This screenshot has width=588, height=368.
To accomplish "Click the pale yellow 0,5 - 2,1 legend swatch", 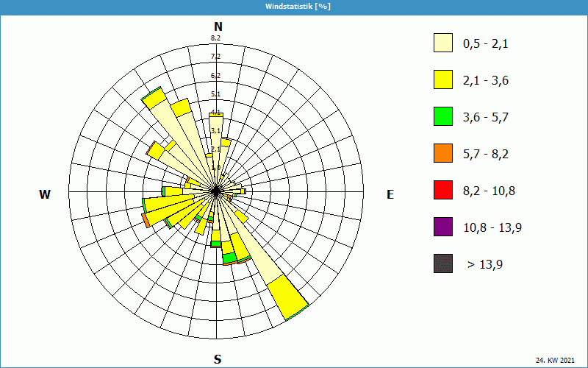I will pyautogui.click(x=443, y=43).
